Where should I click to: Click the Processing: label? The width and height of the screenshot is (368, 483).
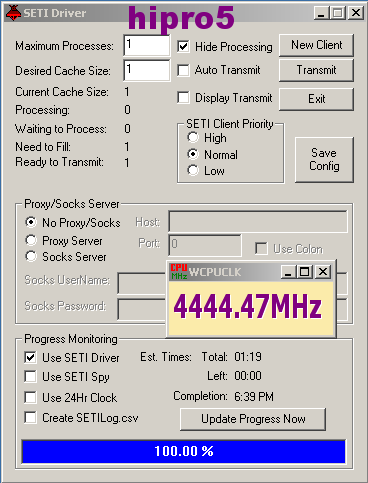pyautogui.click(x=42, y=110)
